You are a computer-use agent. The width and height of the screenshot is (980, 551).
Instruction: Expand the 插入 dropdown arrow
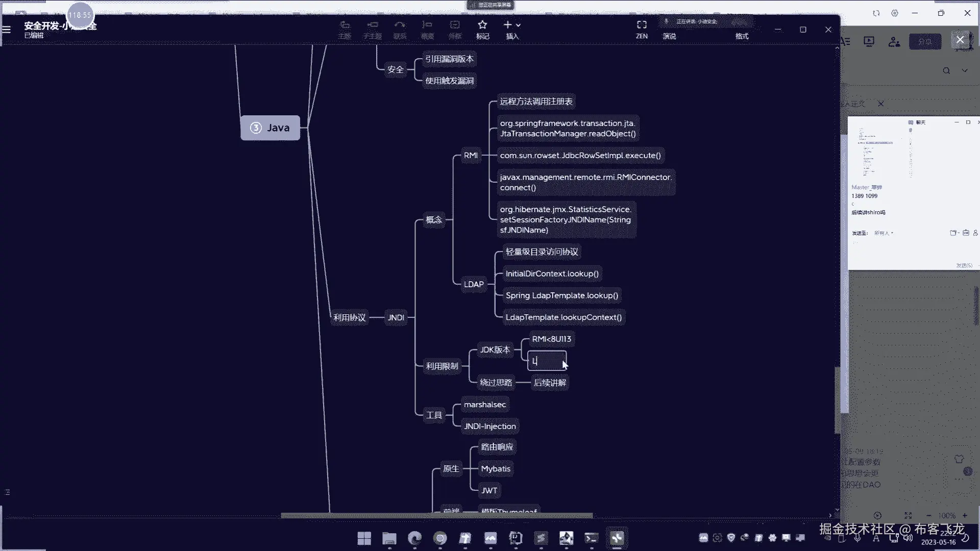[x=519, y=25]
